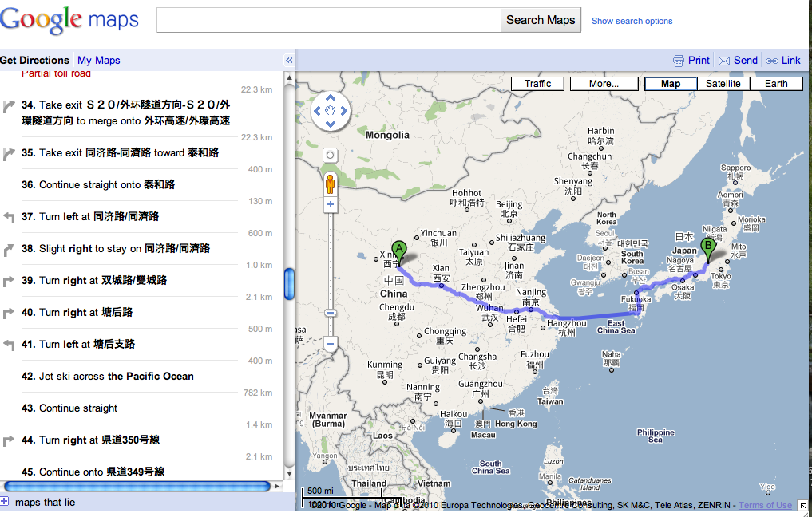Click the Google Maps logo
The image size is (812, 517).
pyautogui.click(x=69, y=20)
